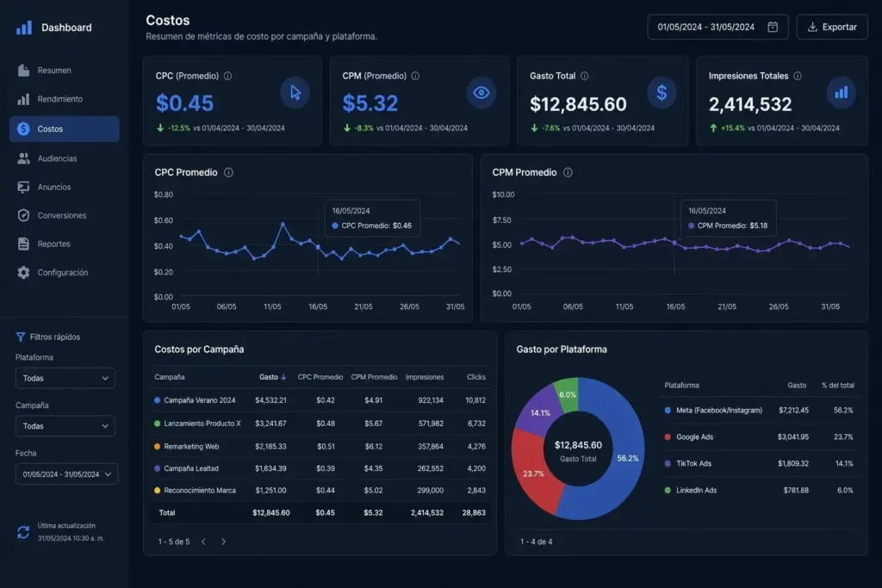Select Configuración from the sidebar
The width and height of the screenshot is (882, 588).
62,272
